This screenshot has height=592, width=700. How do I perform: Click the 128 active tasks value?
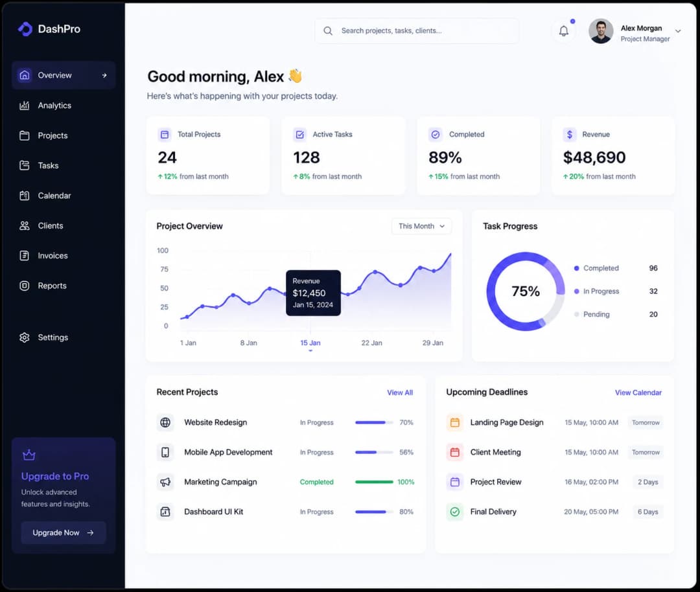[306, 157]
